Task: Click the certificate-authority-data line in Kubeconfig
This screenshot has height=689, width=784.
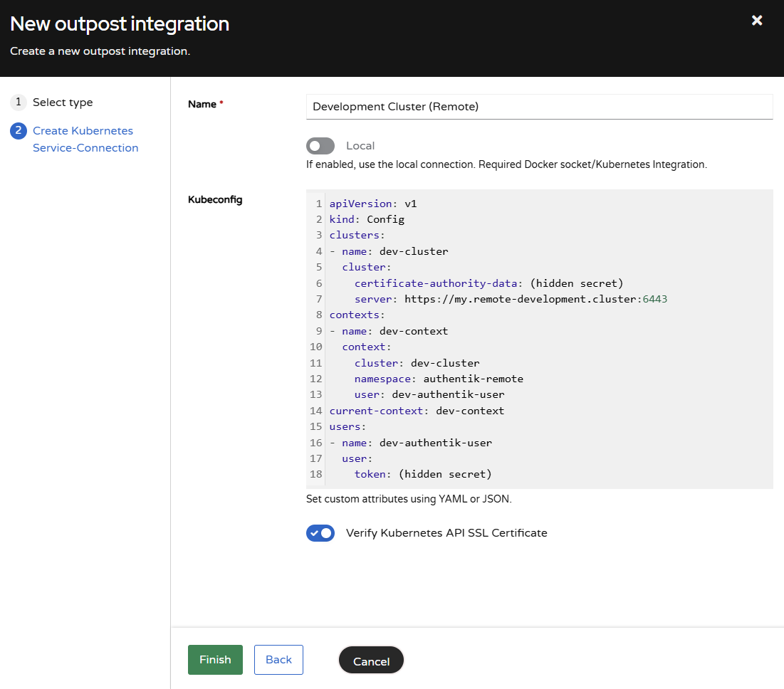Action: [x=488, y=283]
